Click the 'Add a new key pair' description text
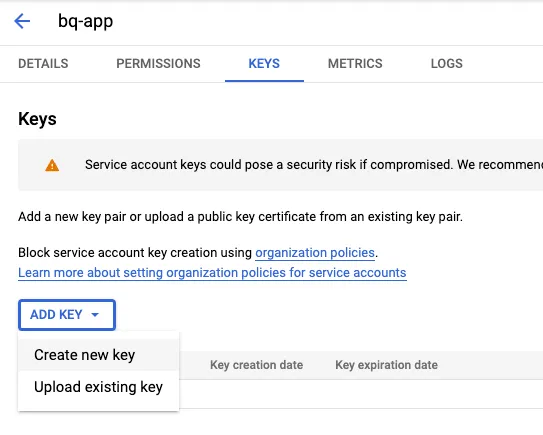 pos(240,217)
